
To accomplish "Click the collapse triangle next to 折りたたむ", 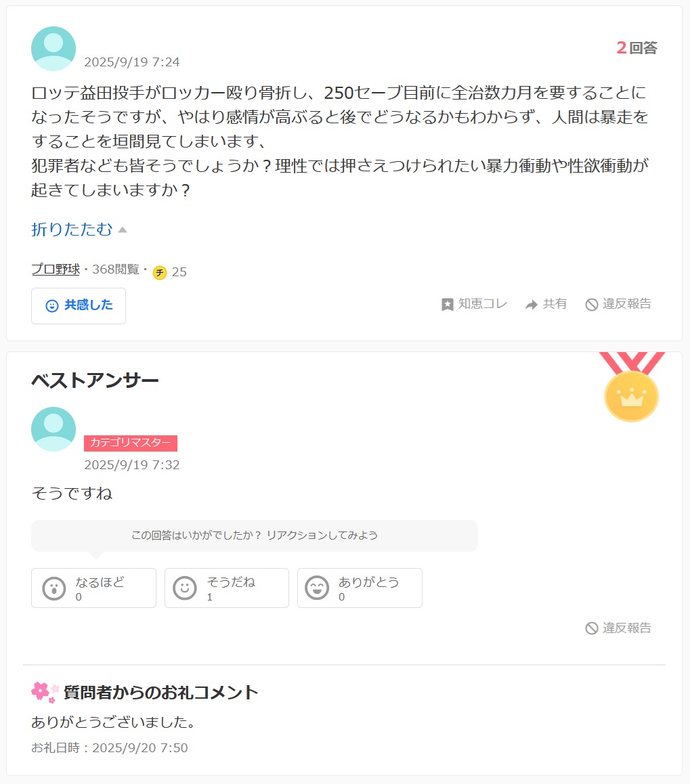I will click(123, 230).
